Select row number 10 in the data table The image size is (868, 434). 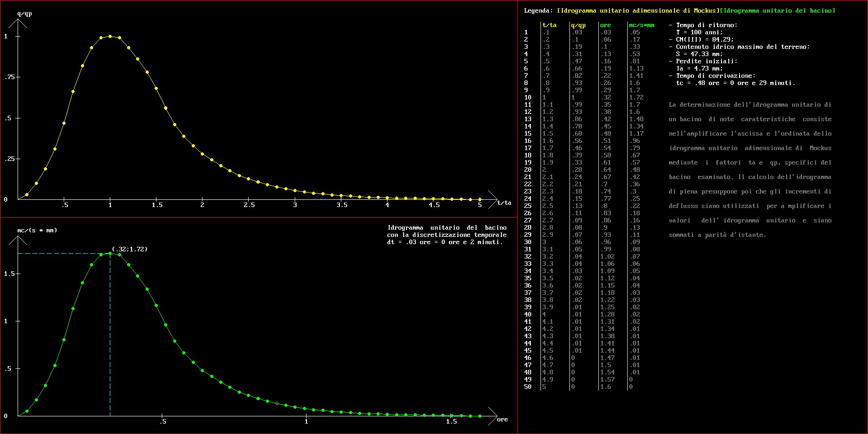tap(528, 97)
